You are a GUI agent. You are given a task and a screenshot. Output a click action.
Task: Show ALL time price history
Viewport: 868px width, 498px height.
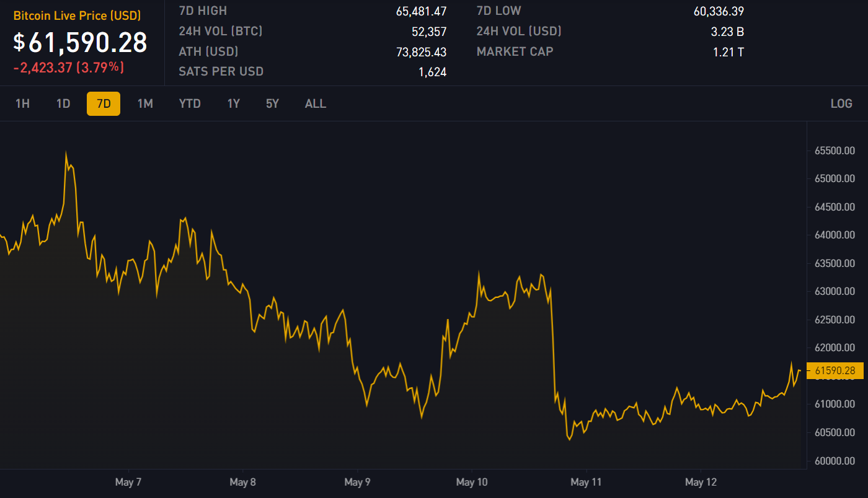(315, 103)
